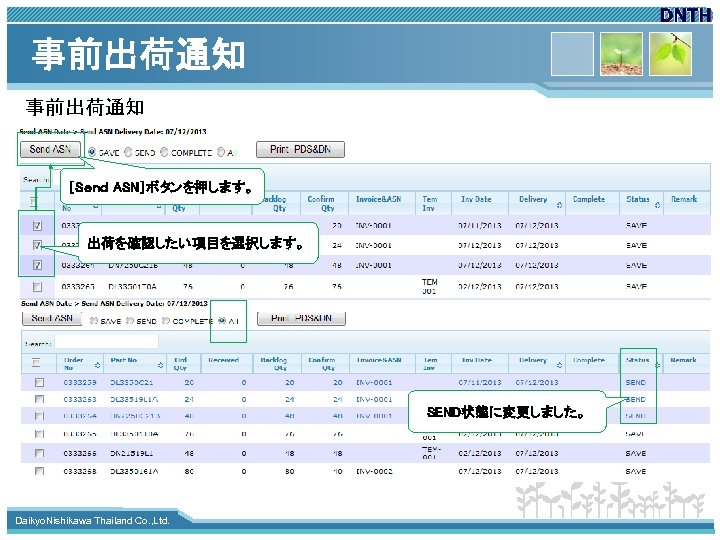Click Send ASN button in lower screenshot
Screen dimensions: 720x540
tap(52, 318)
